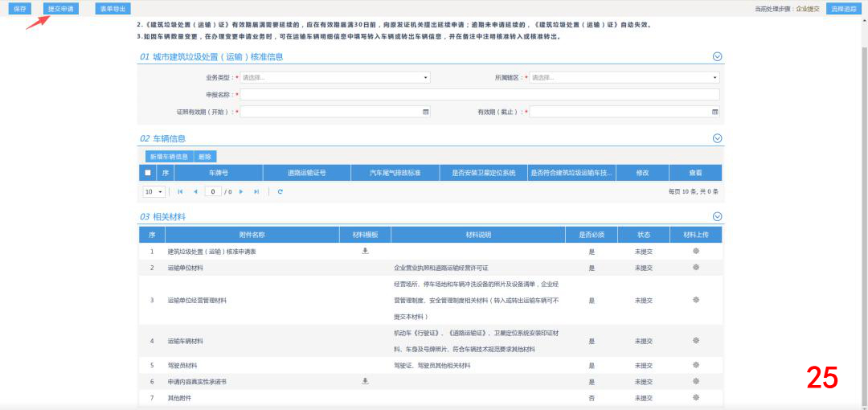Click upload gear icon for 驾驶员材料
This screenshot has width=868, height=410.
[696, 365]
